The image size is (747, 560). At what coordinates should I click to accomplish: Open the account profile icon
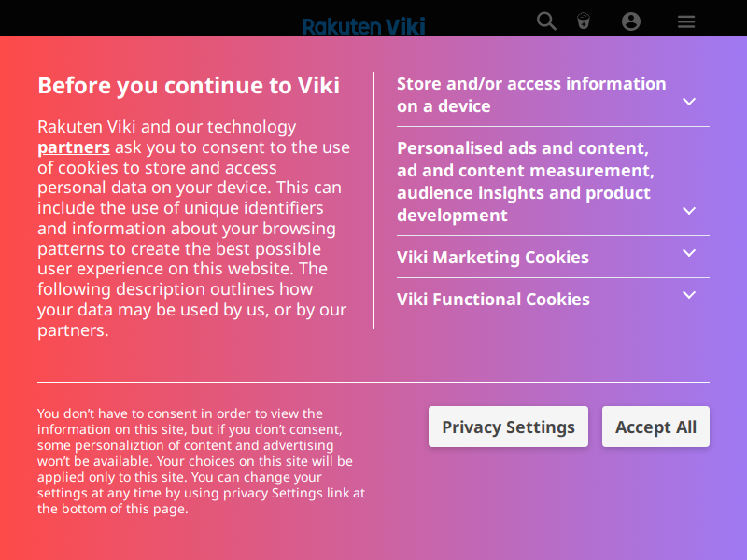(x=631, y=21)
